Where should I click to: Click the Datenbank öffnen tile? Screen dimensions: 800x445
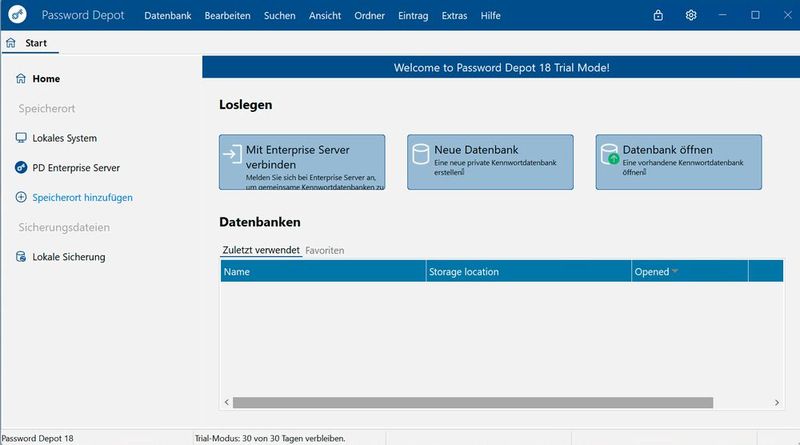tap(679, 162)
